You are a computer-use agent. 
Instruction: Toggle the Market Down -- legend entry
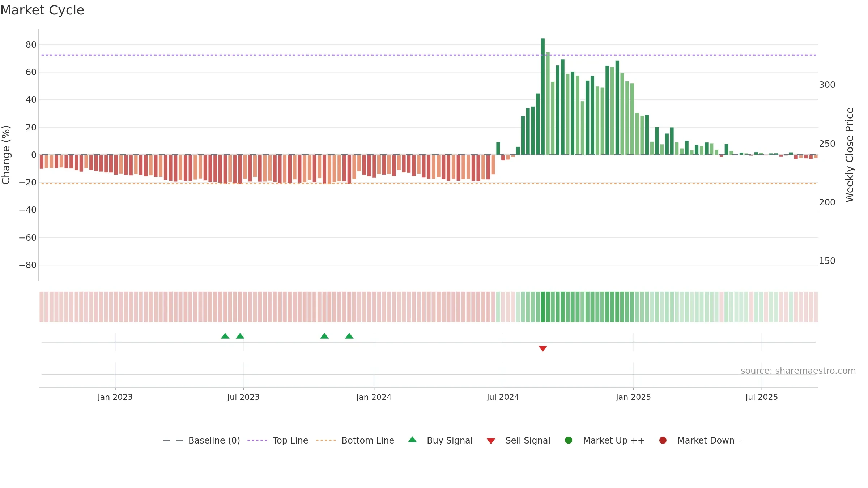point(701,440)
